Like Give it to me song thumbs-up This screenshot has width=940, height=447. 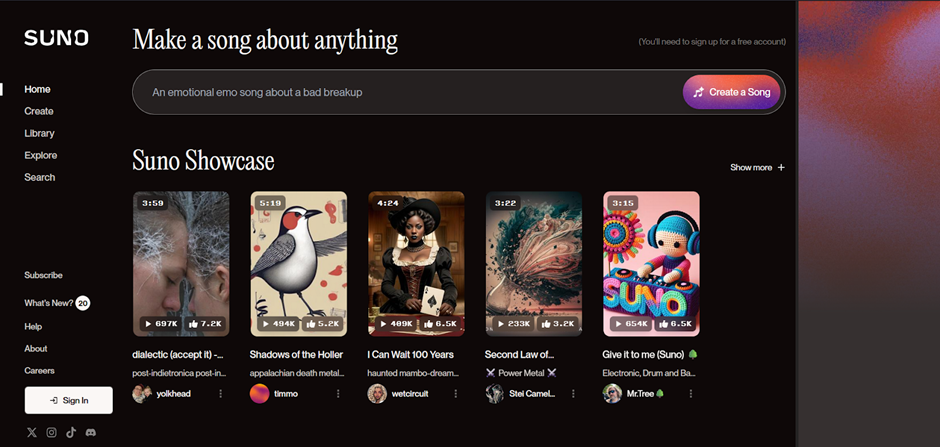coord(675,324)
